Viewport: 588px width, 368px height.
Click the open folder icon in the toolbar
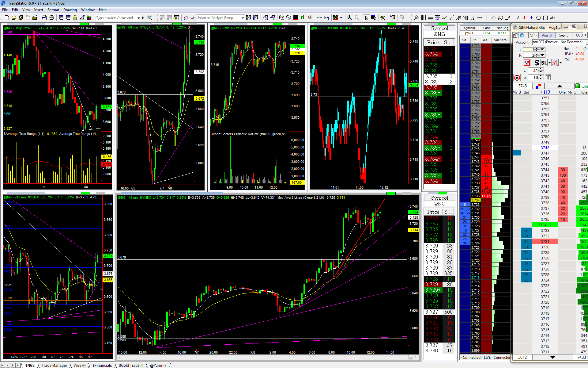point(14,18)
